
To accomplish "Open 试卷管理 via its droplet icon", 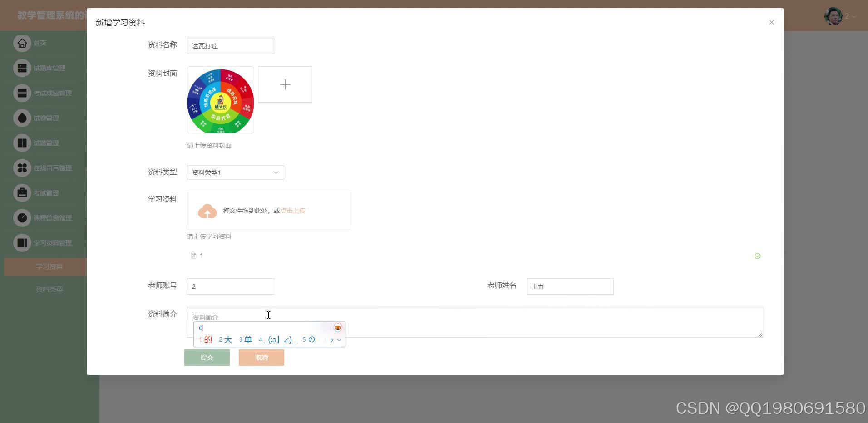I will (x=22, y=118).
